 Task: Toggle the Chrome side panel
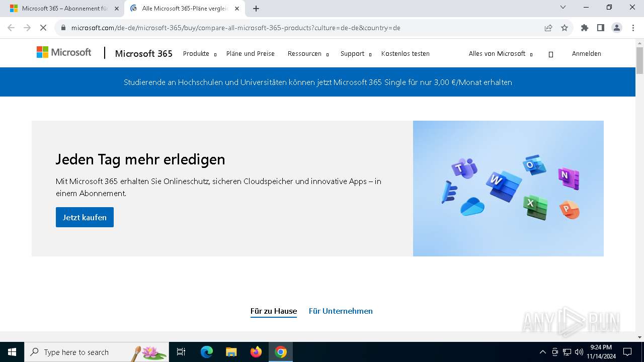pos(601,28)
